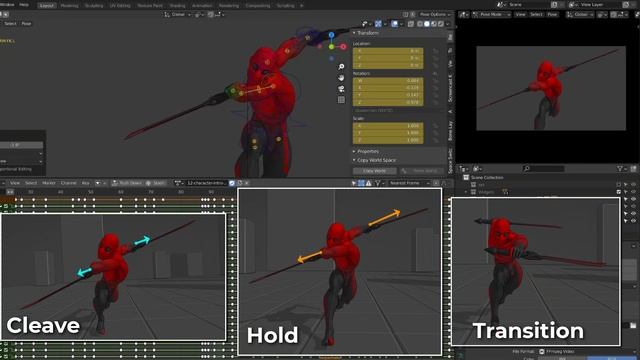This screenshot has width=640, height=360.
Task: Unlink the action with the X icon
Action: point(247,183)
